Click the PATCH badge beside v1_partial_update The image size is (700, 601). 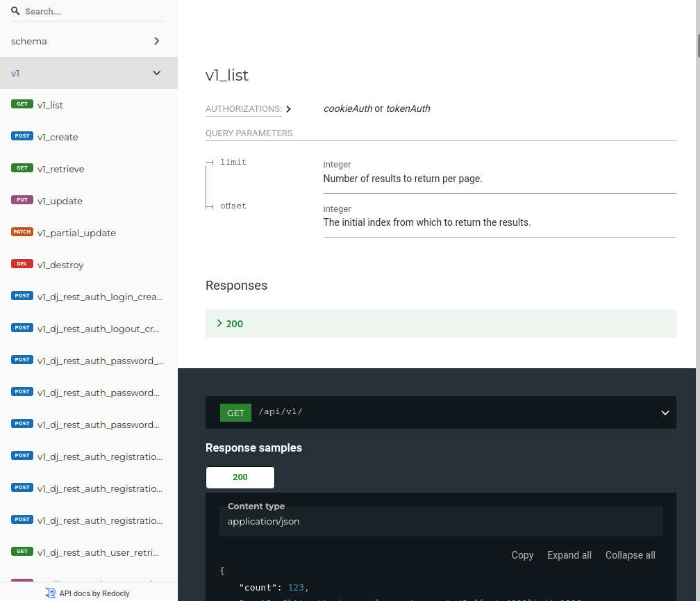(22, 232)
